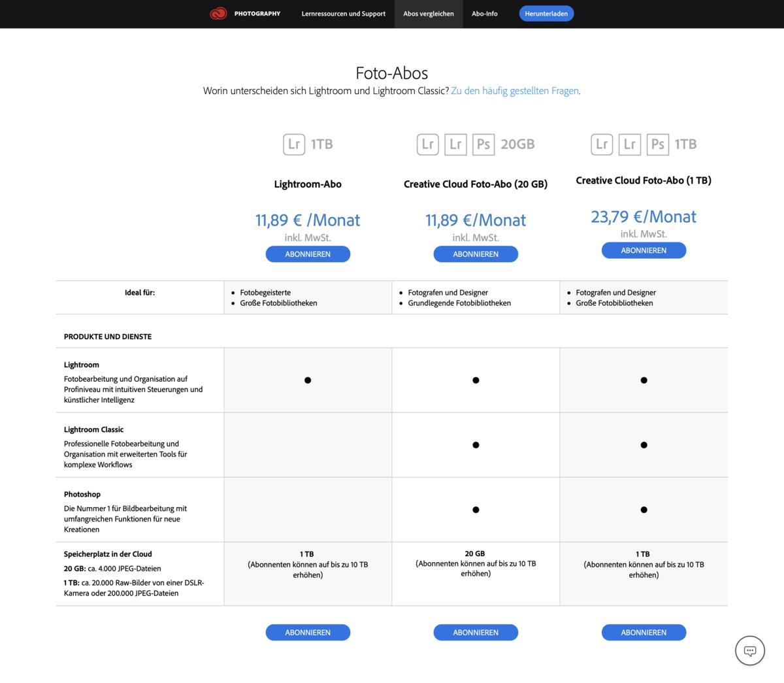Click Photoshop dot in 1 TB Foto-Abo column
The height and width of the screenshot is (683, 784).
(644, 510)
